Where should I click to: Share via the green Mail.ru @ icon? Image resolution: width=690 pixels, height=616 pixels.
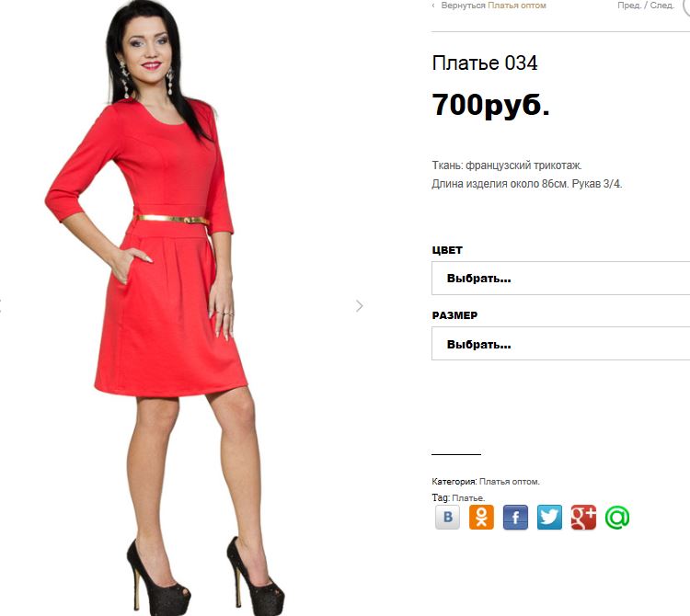[x=617, y=517]
